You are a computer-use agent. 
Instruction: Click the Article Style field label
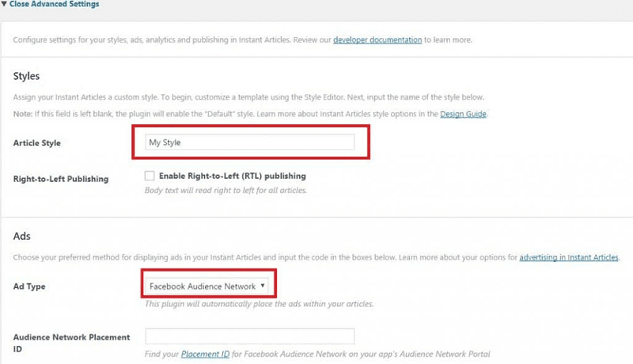[37, 142]
